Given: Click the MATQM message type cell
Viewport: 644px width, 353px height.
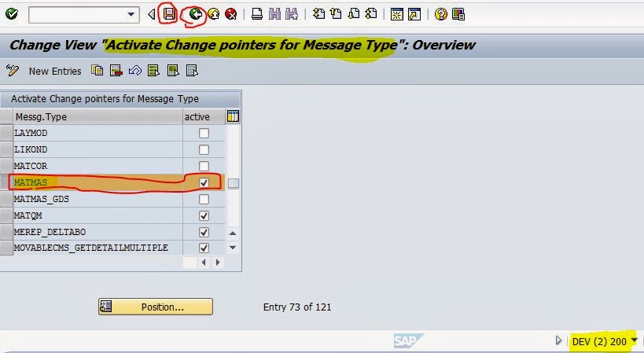Looking at the screenshot, I should (x=98, y=215).
